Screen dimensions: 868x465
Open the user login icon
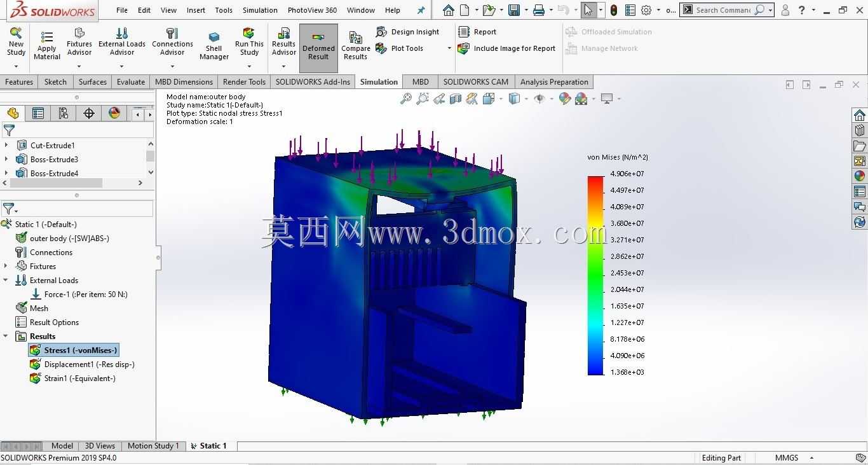[785, 10]
